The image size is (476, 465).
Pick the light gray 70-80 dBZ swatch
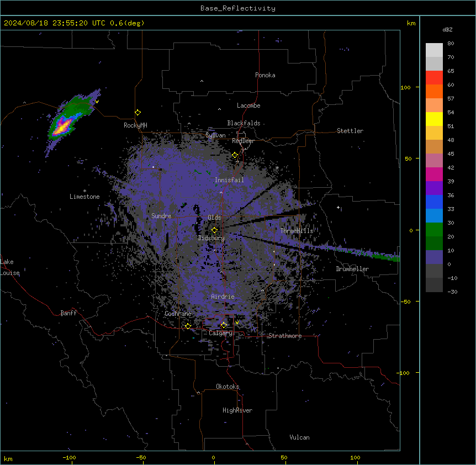point(434,50)
